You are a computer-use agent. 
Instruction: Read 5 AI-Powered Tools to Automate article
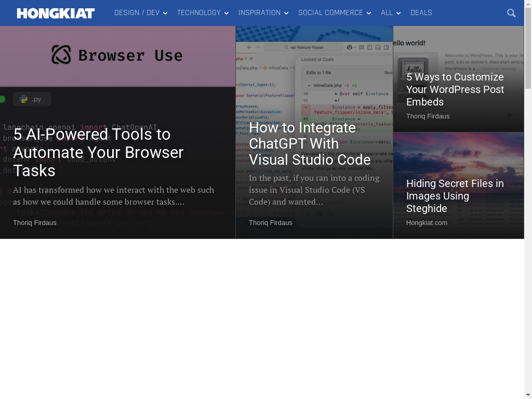[x=98, y=152]
